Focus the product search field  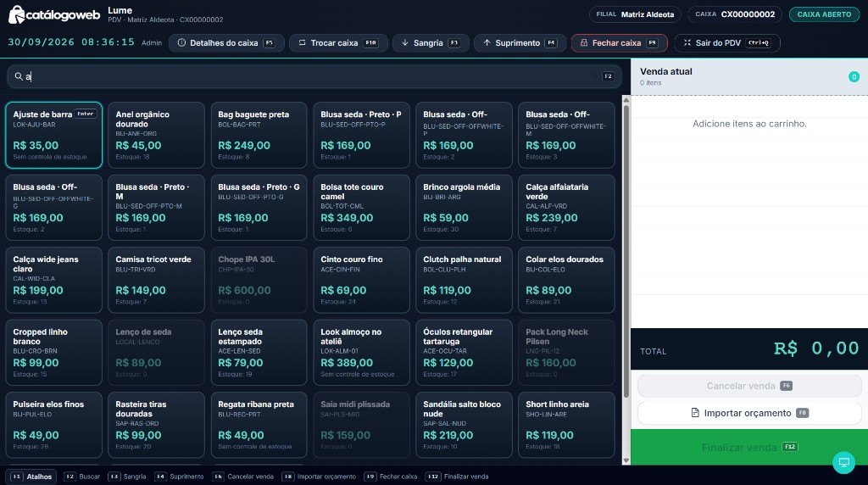point(314,76)
